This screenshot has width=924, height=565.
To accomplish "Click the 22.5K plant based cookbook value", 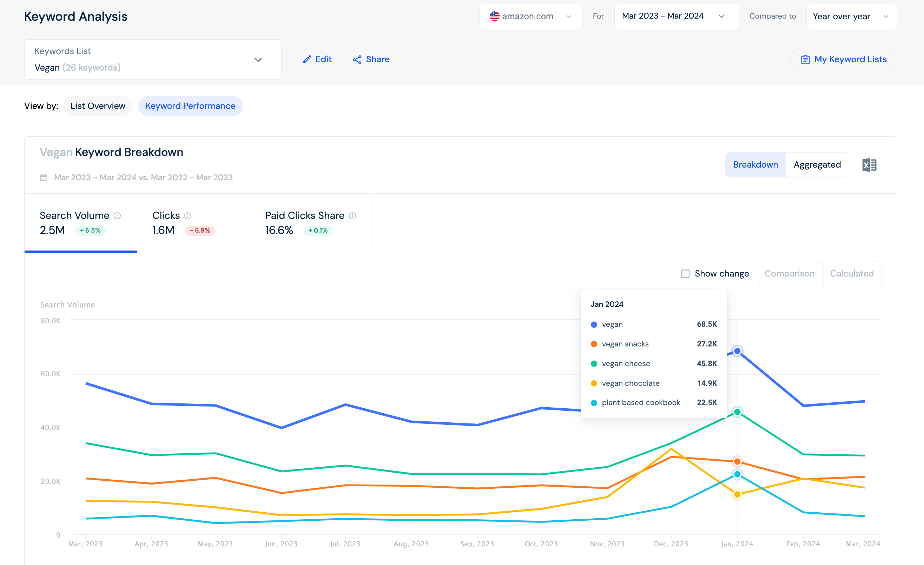I will point(707,402).
